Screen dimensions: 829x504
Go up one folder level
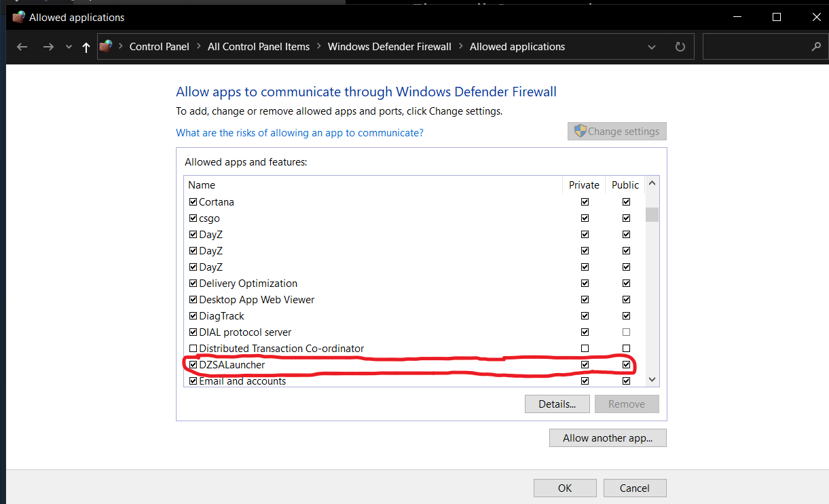coord(86,47)
